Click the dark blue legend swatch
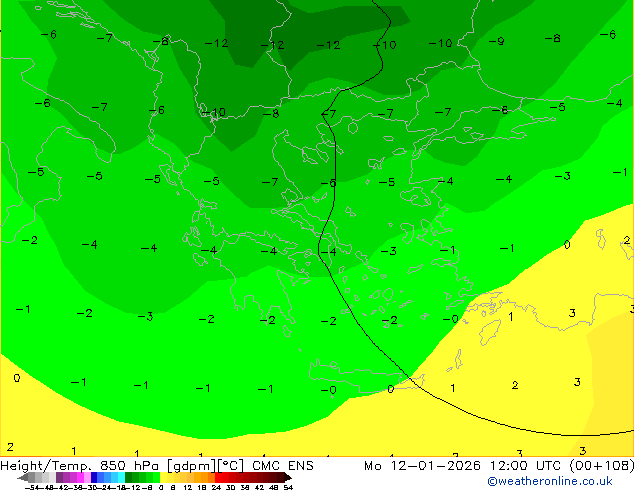 coord(94,477)
